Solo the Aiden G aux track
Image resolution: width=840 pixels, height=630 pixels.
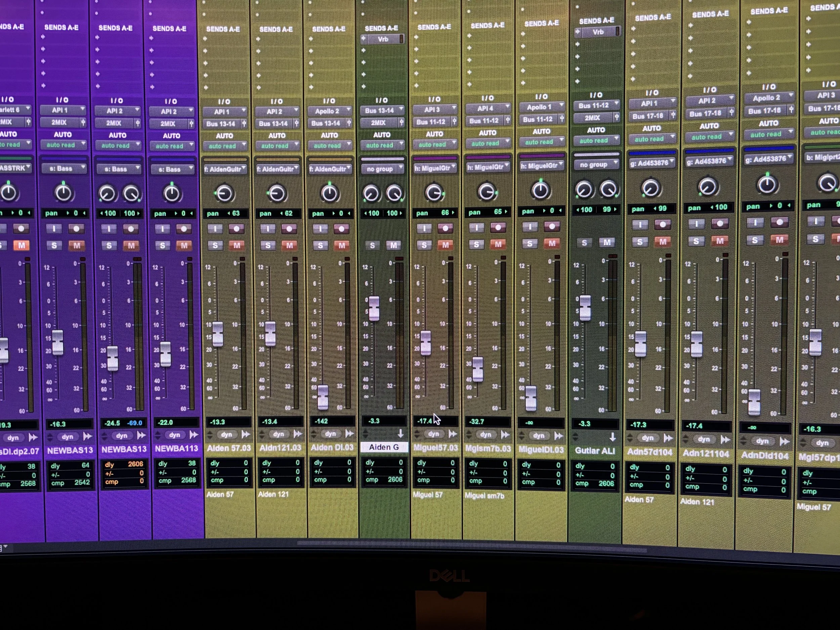pos(372,245)
